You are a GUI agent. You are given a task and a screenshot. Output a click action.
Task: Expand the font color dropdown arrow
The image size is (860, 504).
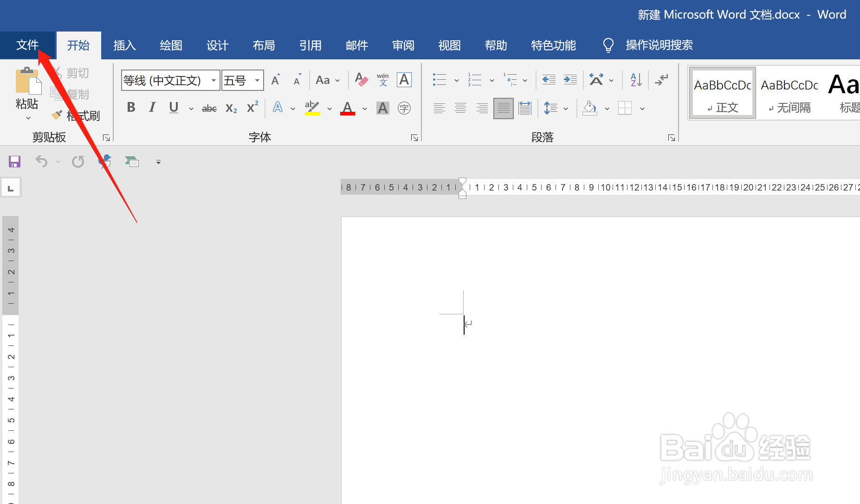tap(365, 108)
